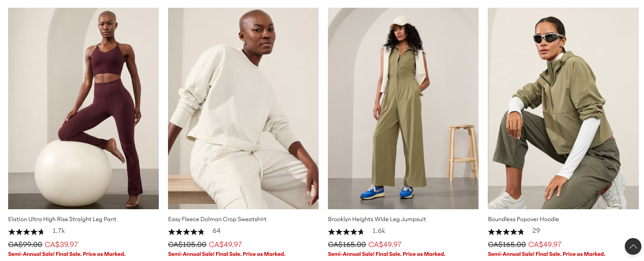Image resolution: width=644 pixels, height=261 pixels.
Task: Click the Semi-Annual Sale note under the jumpsuit
Action: (387, 254)
